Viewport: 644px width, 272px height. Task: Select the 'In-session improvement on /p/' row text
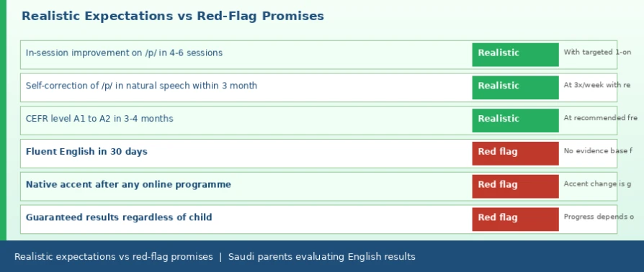point(124,53)
